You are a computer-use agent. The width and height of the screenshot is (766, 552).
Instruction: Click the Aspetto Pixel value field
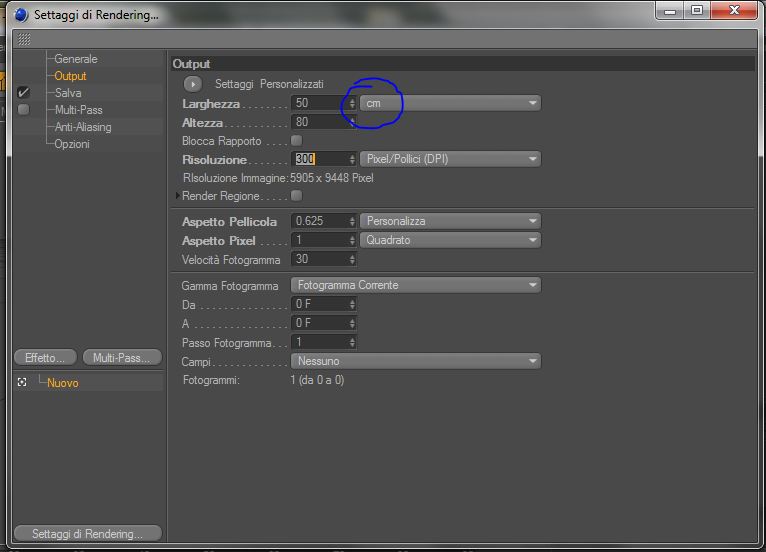[319, 240]
